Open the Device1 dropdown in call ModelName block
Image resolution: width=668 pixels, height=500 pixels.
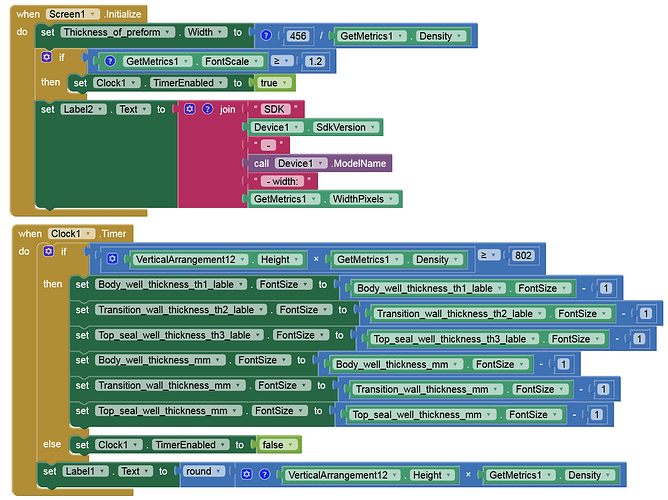tap(301, 164)
